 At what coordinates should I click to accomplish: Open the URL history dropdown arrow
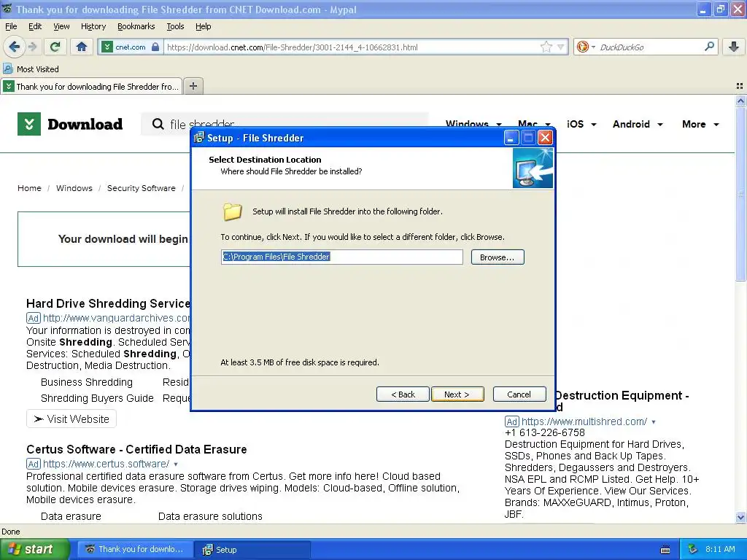(560, 47)
